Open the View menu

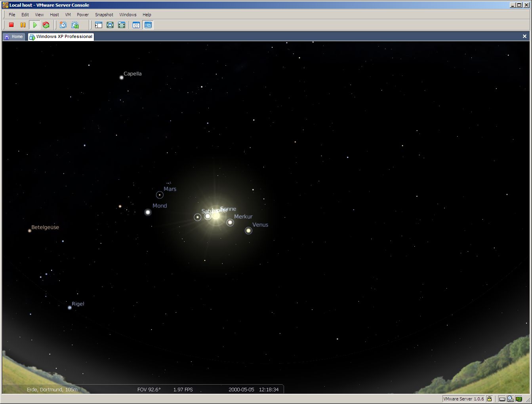[39, 15]
